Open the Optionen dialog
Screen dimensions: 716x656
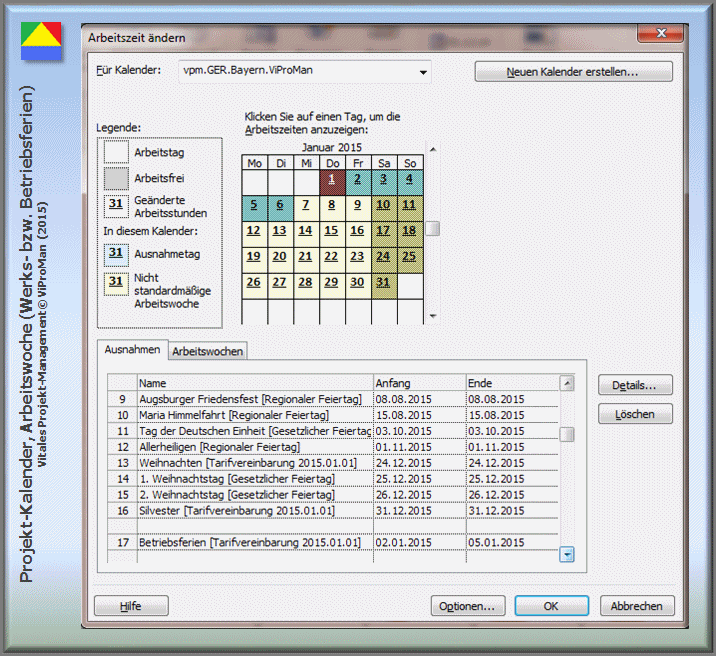click(467, 606)
